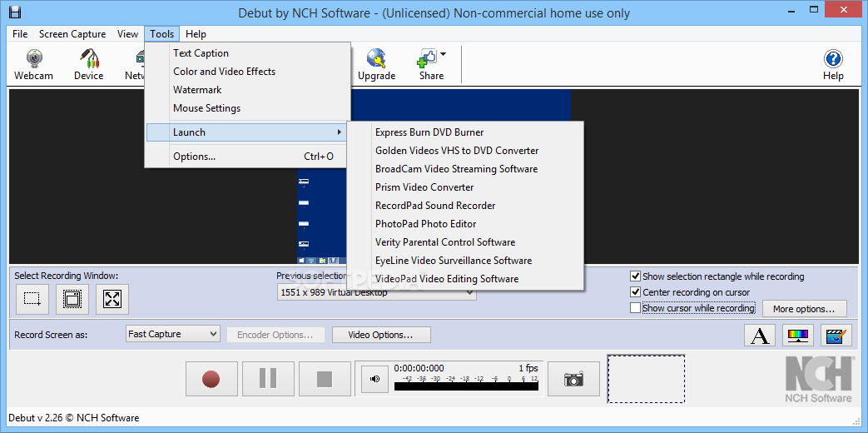Select Color and Video Effects
Screen dimensions: 868x433
(x=247, y=72)
